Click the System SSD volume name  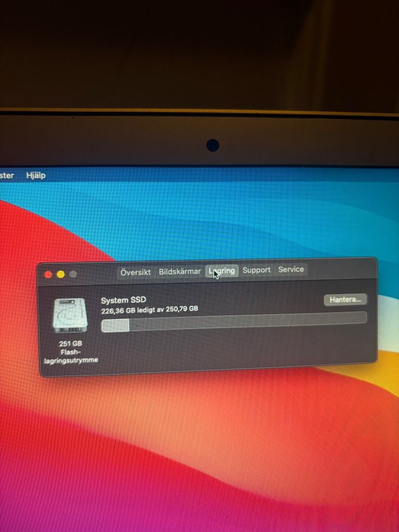123,300
